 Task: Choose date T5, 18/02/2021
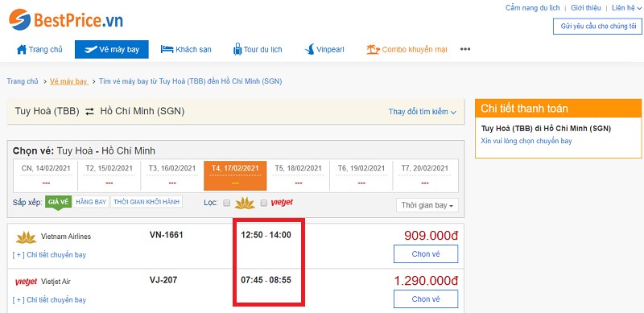tap(298, 175)
